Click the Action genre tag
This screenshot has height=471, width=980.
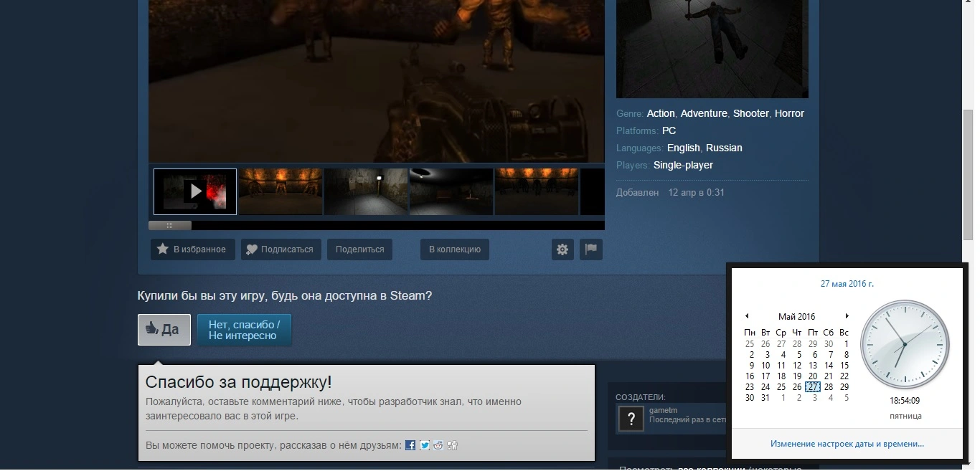(661, 113)
